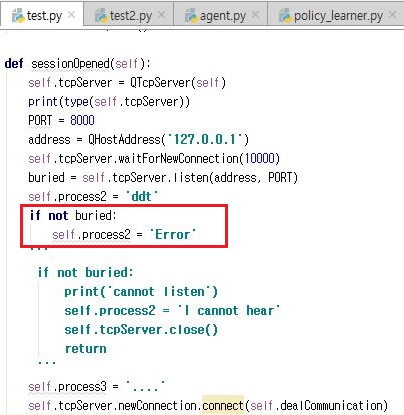Viewport: 404px width, 415px height.
Task: Click the '127.0.0.1' address string
Action: pos(205,139)
